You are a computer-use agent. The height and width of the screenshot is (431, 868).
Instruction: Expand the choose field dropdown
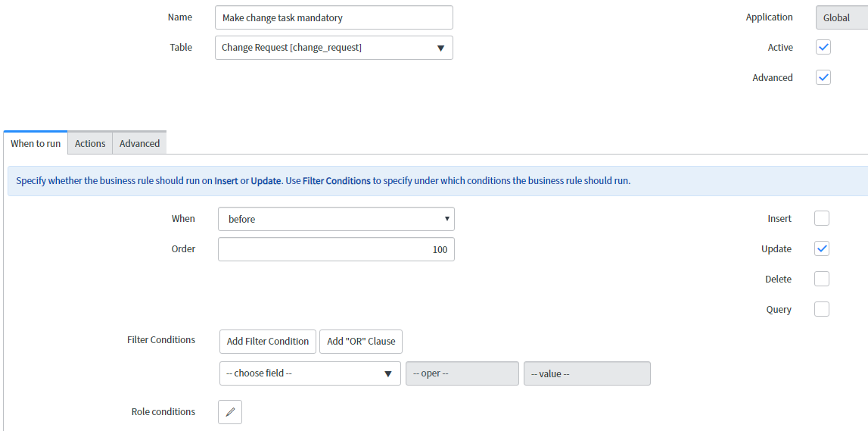coord(310,373)
